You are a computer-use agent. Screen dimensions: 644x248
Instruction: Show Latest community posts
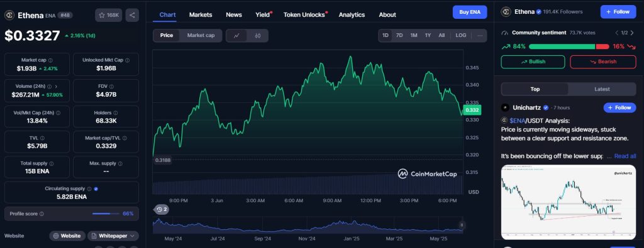602,89
